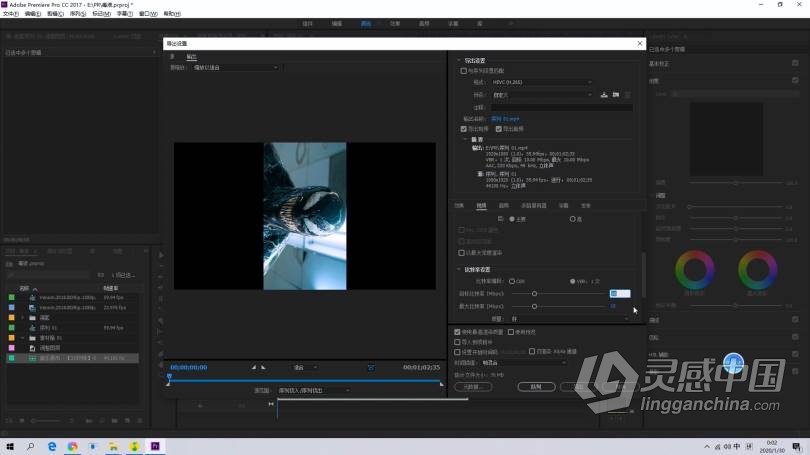810x455 pixels.
Task: Click the clear (trash) icon in Project panel
Action: coord(140,421)
